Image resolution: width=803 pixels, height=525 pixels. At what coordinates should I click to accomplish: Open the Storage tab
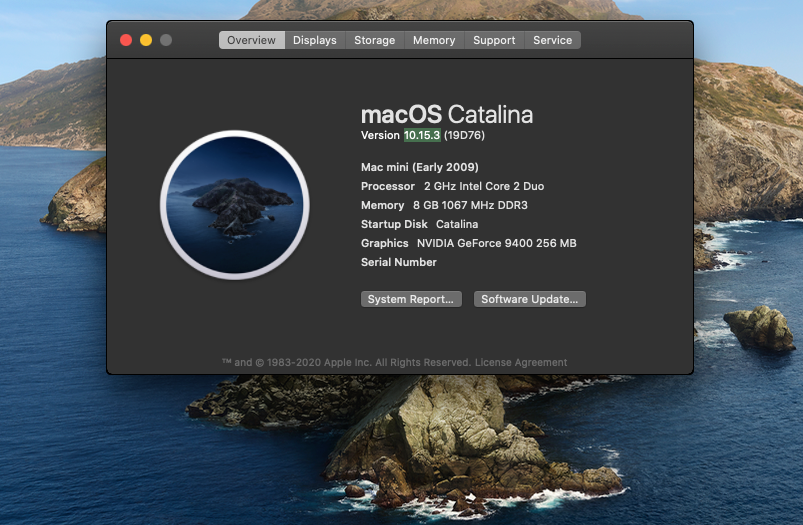pyautogui.click(x=374, y=40)
